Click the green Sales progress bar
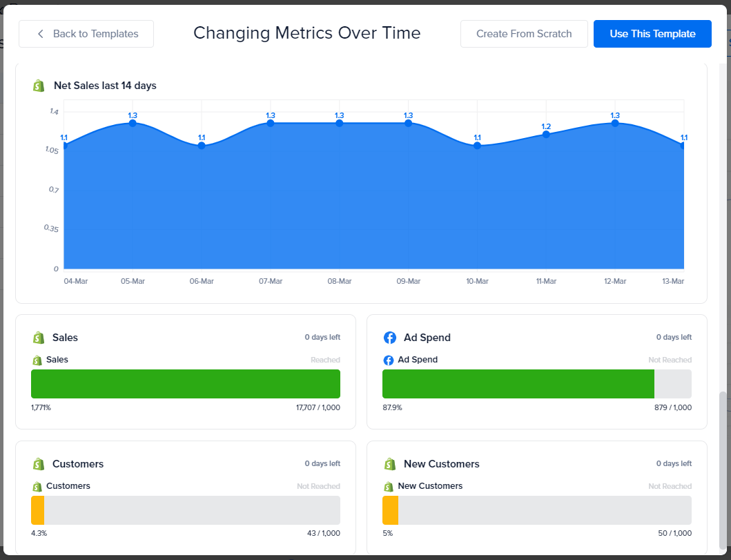Viewport: 731px width, 560px height. tap(185, 384)
